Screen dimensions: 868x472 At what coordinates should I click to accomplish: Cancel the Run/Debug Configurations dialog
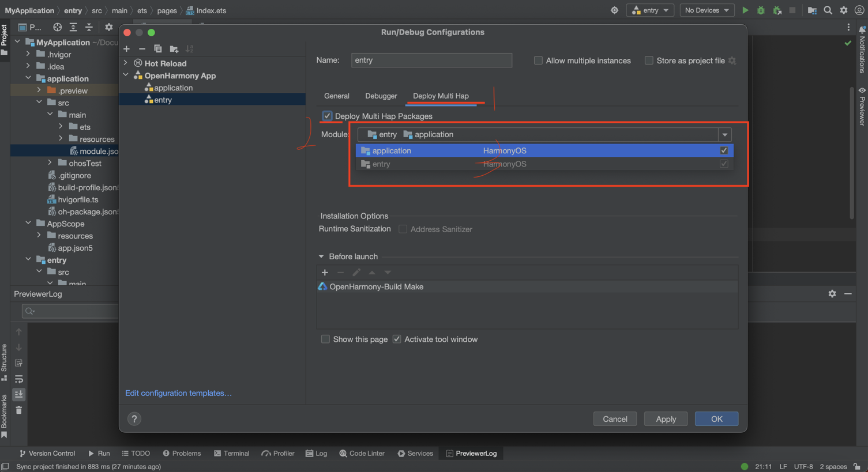tap(615, 419)
